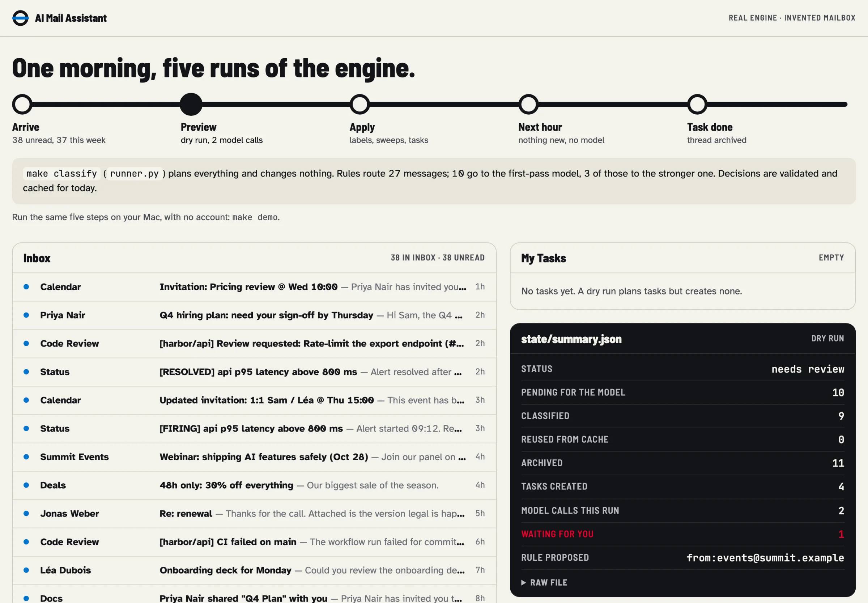
Task: Open the Pricing review invitation email
Action: coord(254,287)
